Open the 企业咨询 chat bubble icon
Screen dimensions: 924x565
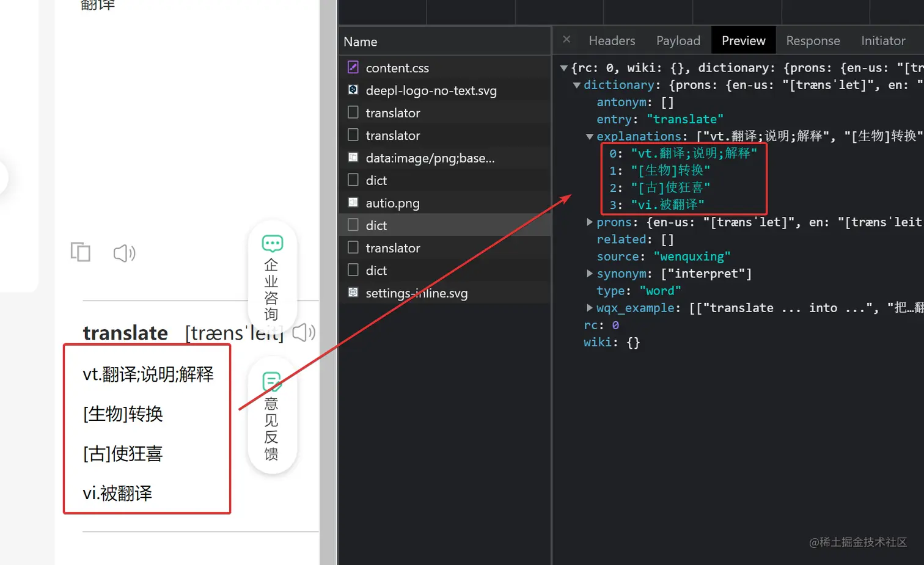pyautogui.click(x=272, y=243)
